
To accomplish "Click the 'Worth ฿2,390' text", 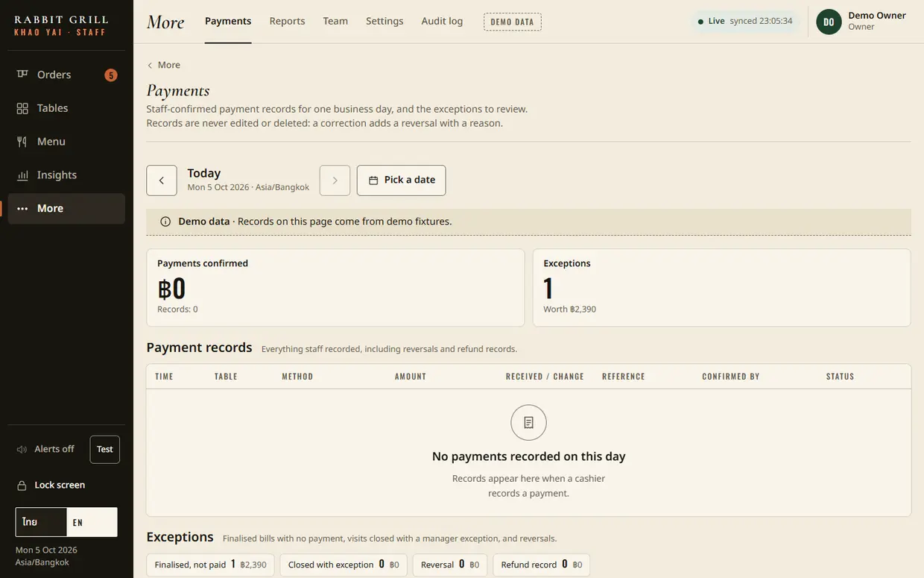I will (x=569, y=310).
